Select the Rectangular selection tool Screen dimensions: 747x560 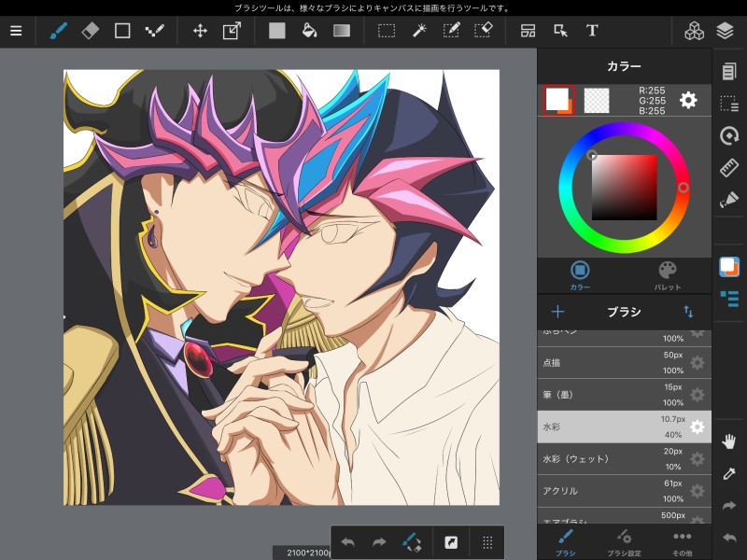click(387, 31)
